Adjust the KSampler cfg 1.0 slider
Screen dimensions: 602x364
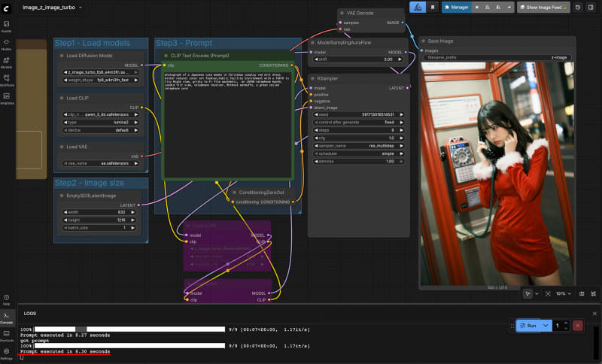[358, 138]
